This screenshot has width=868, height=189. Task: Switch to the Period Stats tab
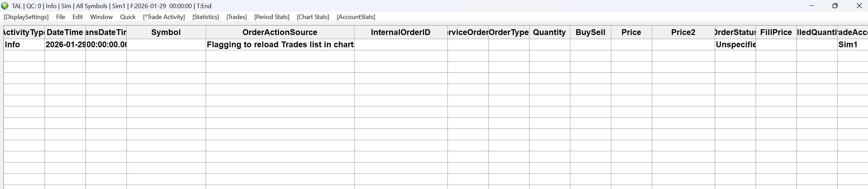click(x=272, y=17)
